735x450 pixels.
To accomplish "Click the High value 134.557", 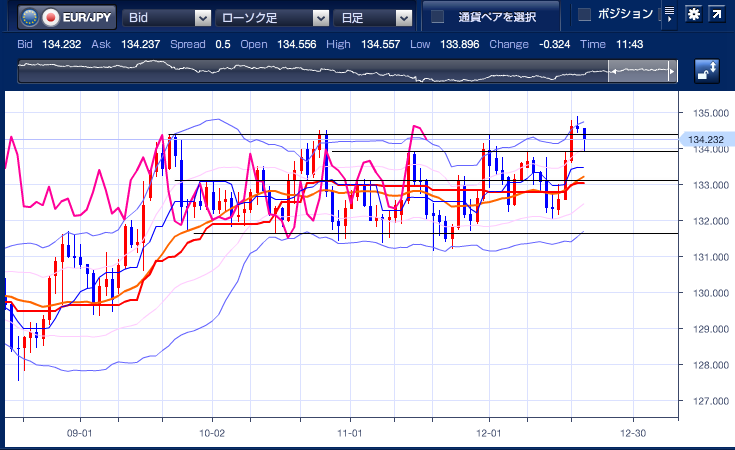I will (x=381, y=45).
